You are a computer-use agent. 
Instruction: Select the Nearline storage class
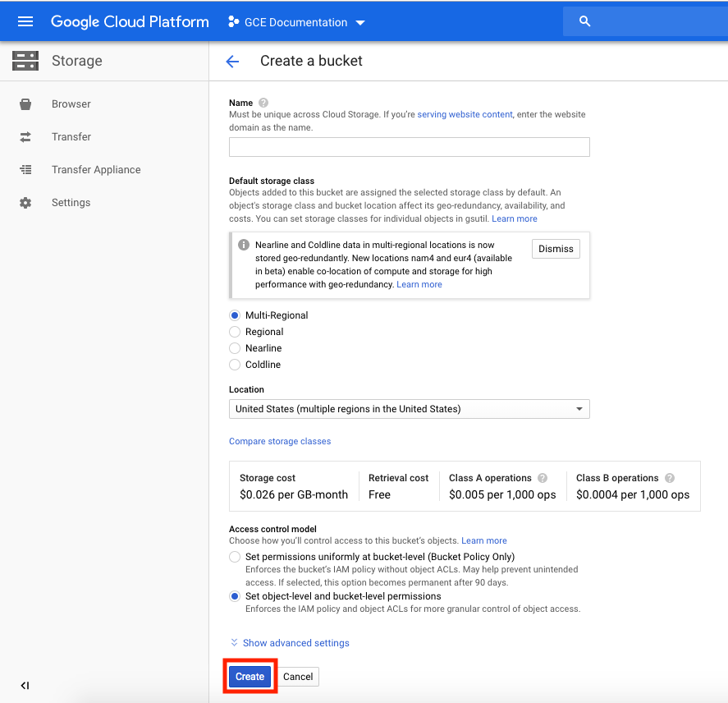pos(235,348)
